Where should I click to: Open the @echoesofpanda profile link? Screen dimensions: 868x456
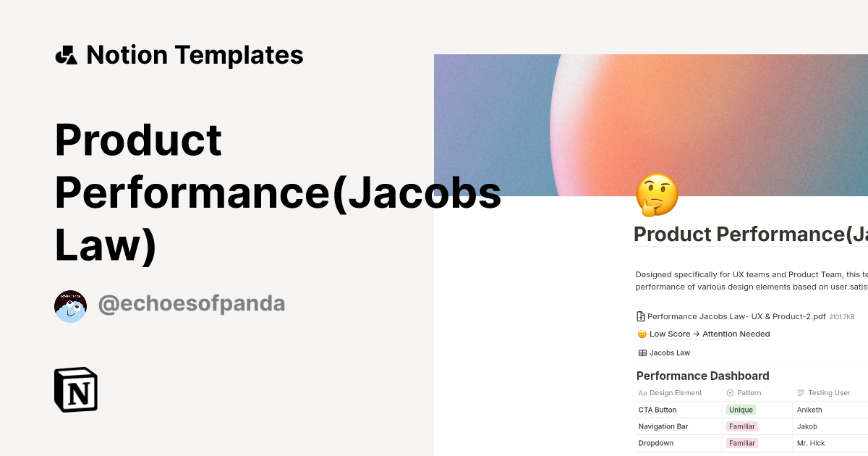(191, 303)
